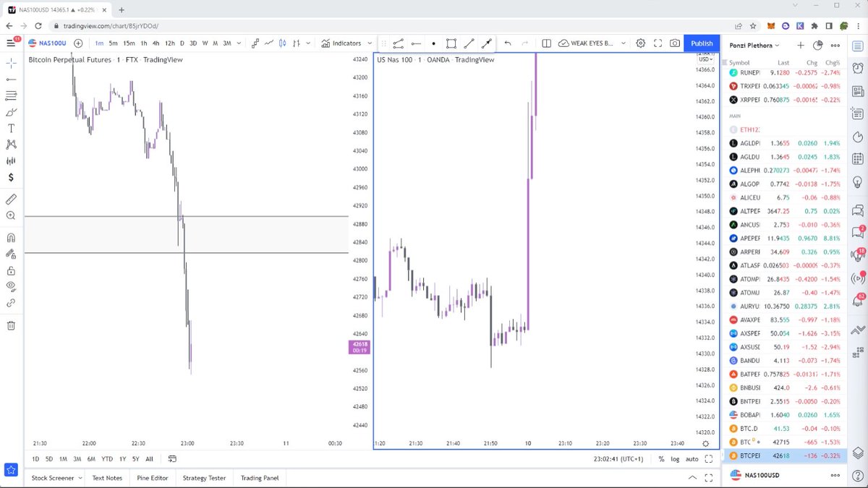The image size is (868, 488).
Task: Expand chart style dropdown arrow
Action: click(x=309, y=43)
